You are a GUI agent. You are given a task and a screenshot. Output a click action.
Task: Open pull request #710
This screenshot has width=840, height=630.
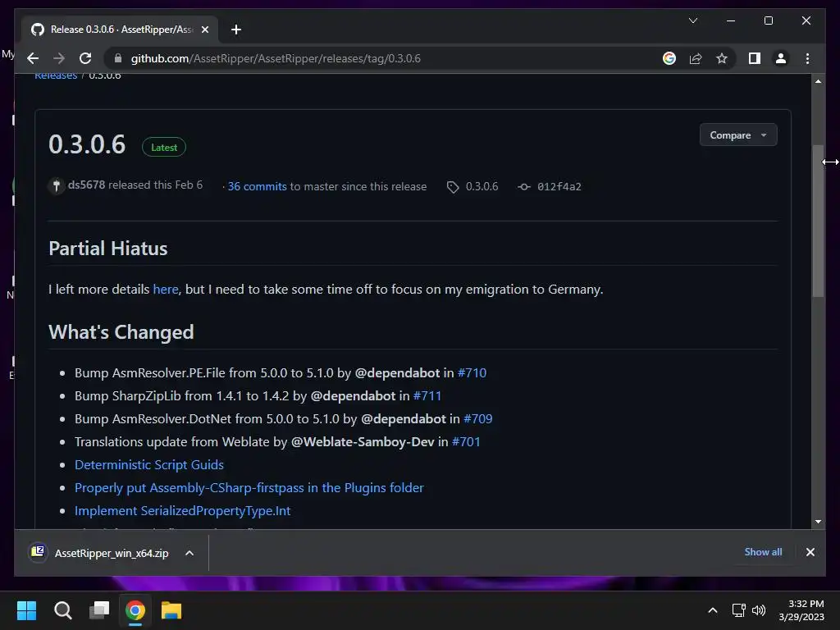pos(472,373)
